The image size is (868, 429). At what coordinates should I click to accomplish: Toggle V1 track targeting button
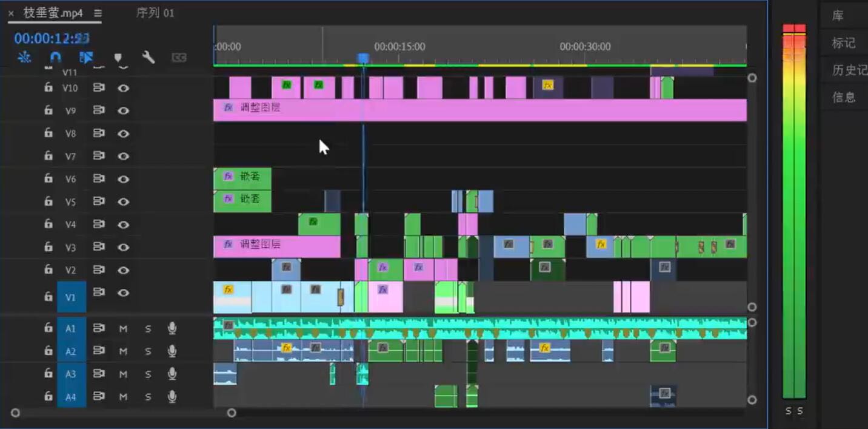pos(72,297)
